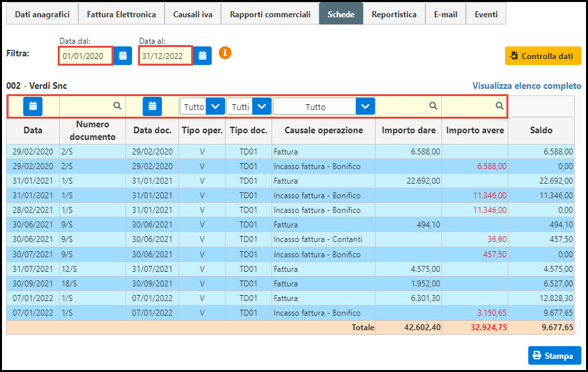
Task: Click the Stampa print button
Action: point(555,355)
